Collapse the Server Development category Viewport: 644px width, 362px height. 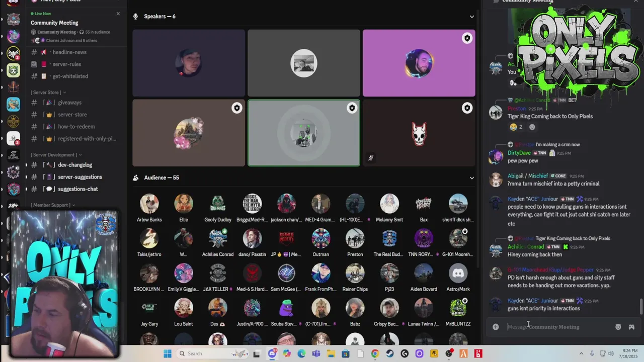click(56, 155)
